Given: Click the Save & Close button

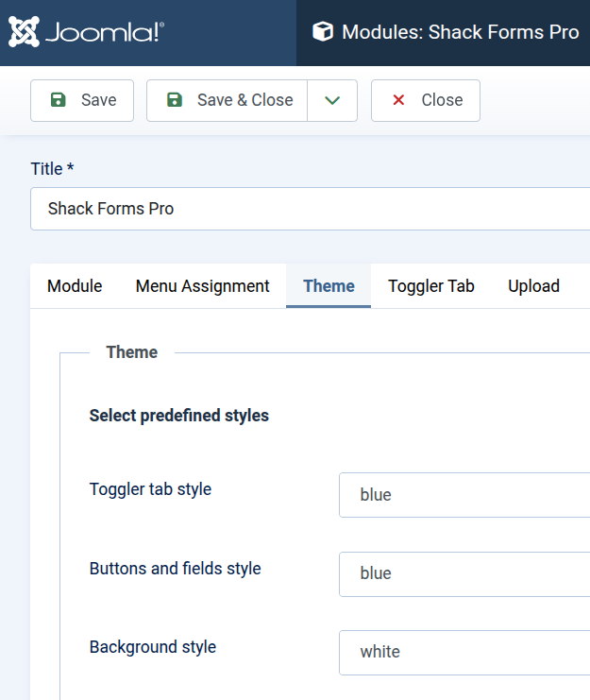Looking at the screenshot, I should click(x=227, y=100).
